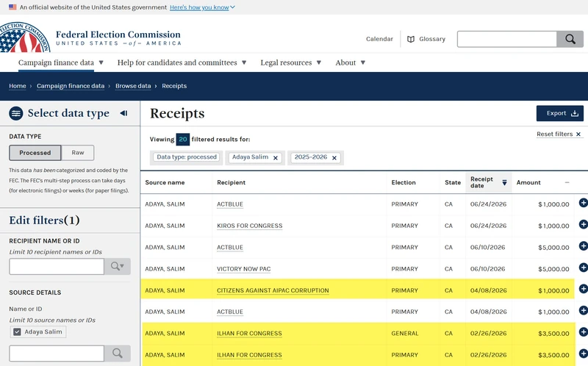
Task: Click the round Select data type menu icon
Action: [x=16, y=113]
